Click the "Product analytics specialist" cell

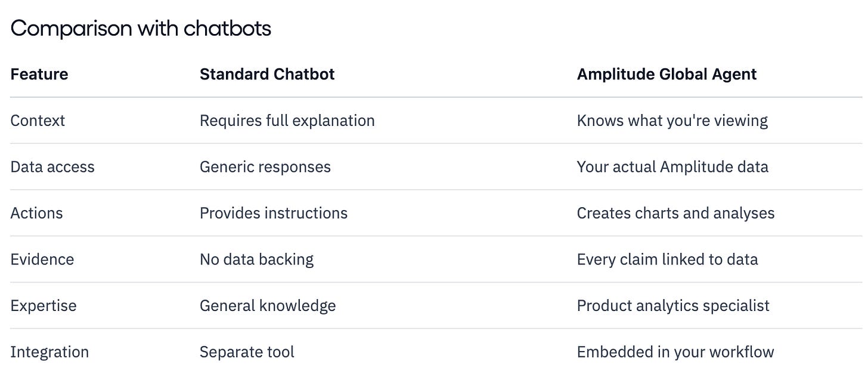click(x=673, y=306)
